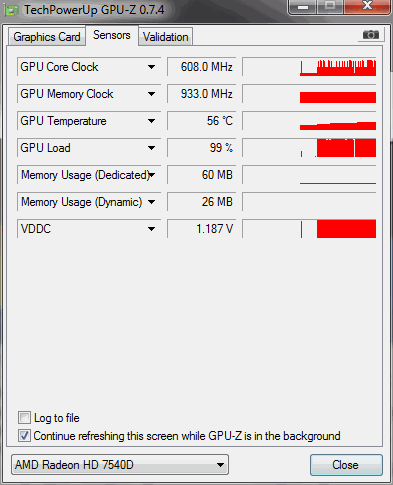Click the GPU-Z app icon in title bar
The image size is (393, 485).
click(x=12, y=10)
